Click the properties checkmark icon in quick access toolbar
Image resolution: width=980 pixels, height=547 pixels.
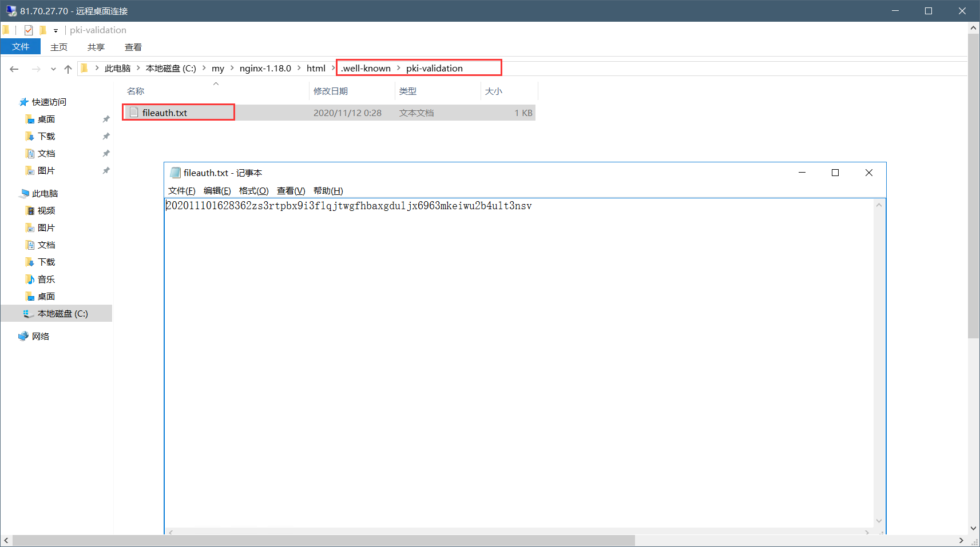click(29, 30)
